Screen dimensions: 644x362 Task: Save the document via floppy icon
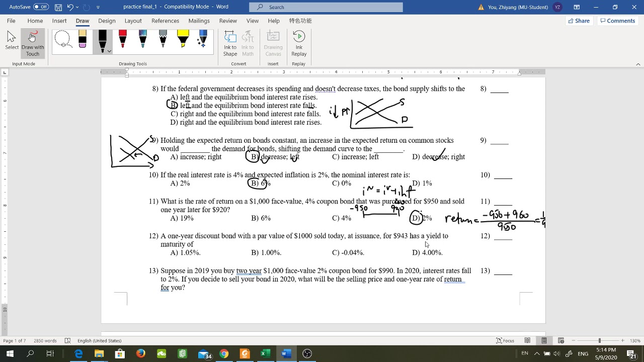tap(58, 7)
